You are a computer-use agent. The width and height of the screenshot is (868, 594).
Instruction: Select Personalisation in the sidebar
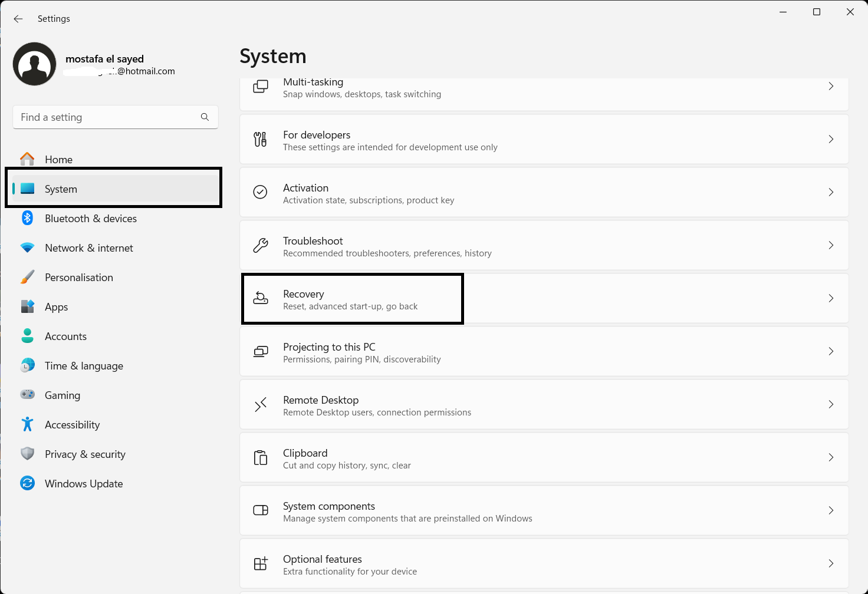tap(79, 278)
